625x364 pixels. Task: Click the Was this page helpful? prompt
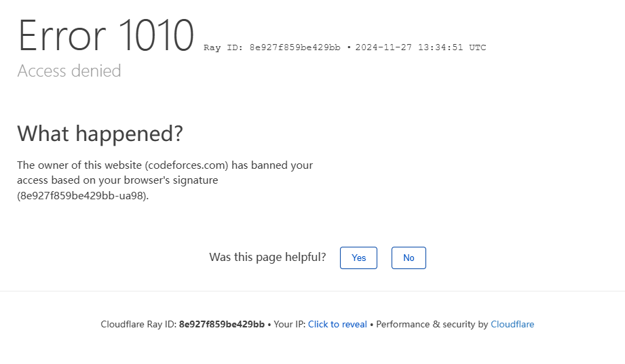267,257
